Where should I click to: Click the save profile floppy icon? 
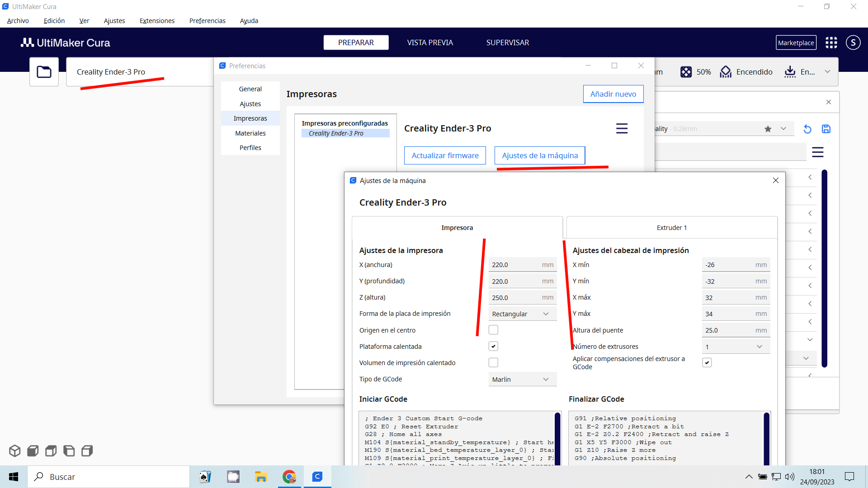coord(826,129)
